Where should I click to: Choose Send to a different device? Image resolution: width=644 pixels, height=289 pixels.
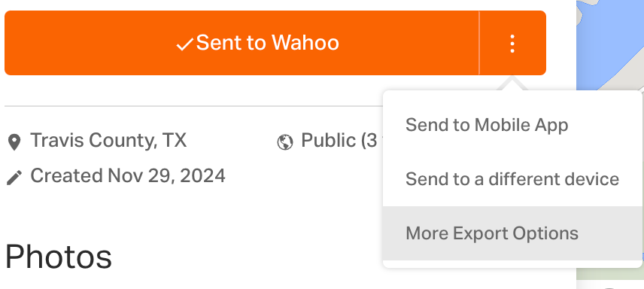click(x=512, y=179)
